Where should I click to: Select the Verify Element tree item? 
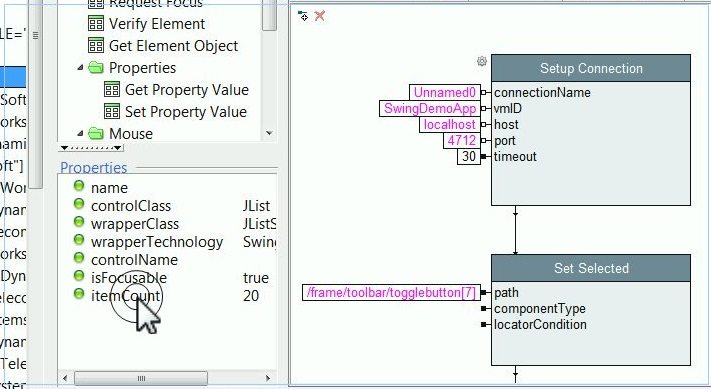[x=157, y=24]
